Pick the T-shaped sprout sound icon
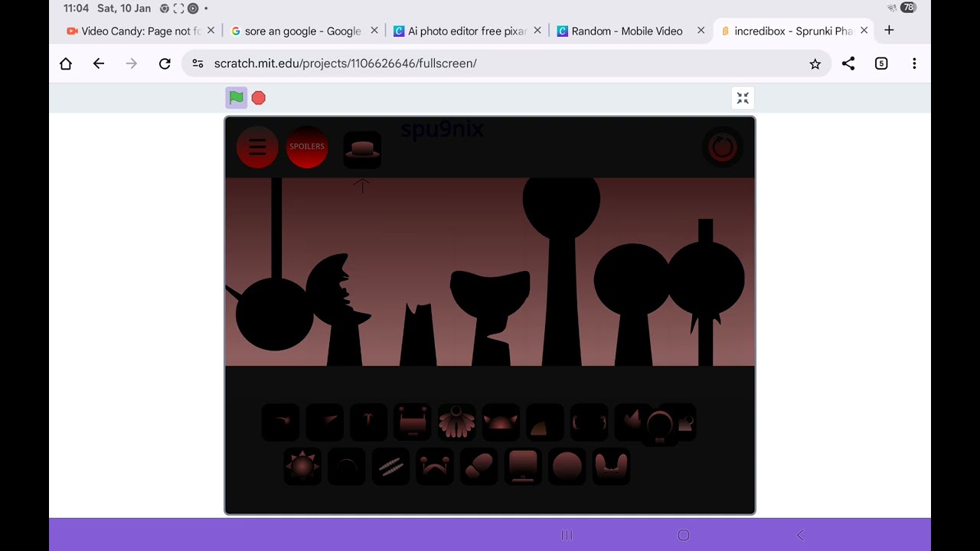This screenshot has height=551, width=980. click(x=369, y=422)
